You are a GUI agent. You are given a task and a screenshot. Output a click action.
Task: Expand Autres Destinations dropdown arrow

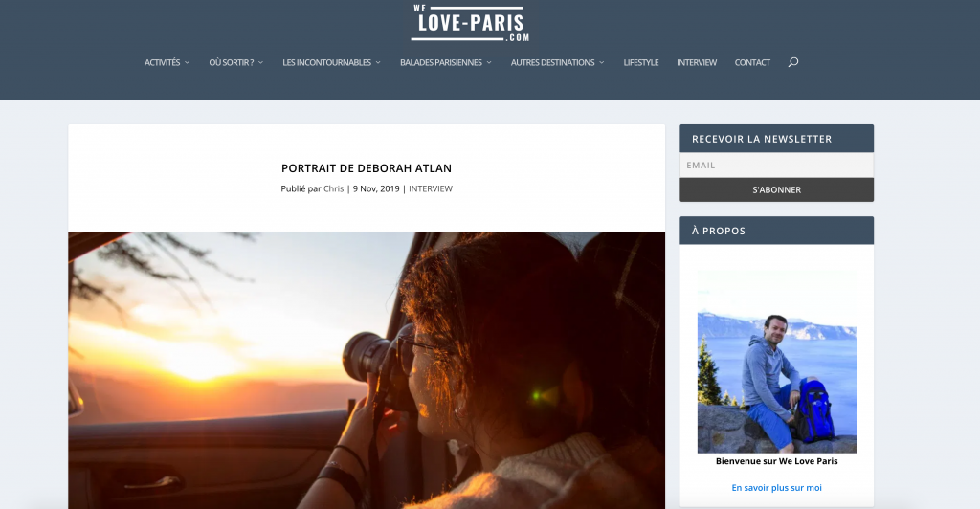[x=602, y=62]
